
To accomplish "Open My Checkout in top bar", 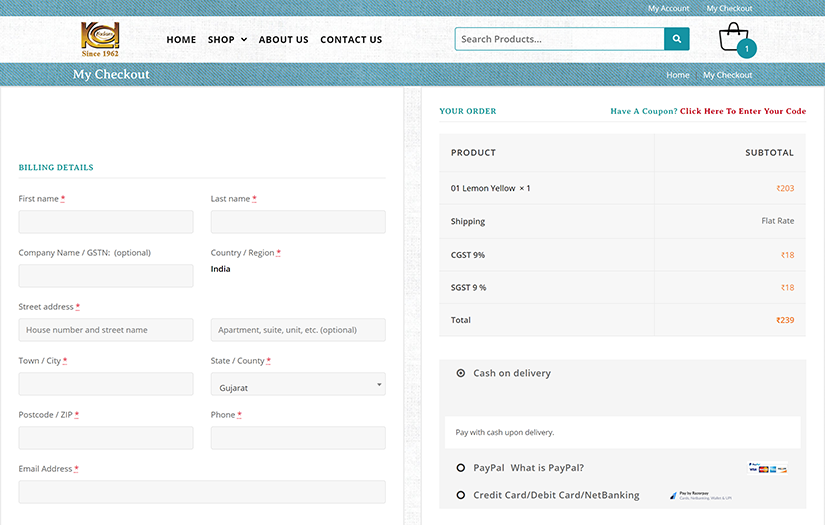I will (729, 8).
